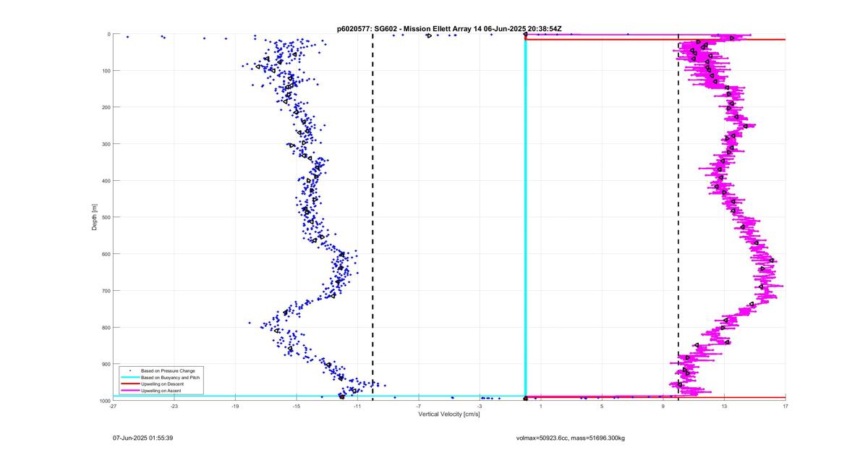Click depth tick label '900'
Viewport: 868px width, 450px height.
(x=106, y=364)
